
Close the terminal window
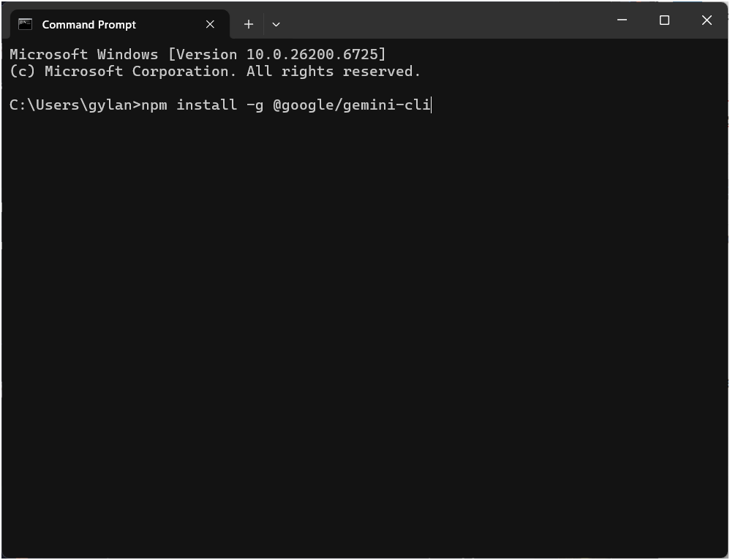point(707,20)
